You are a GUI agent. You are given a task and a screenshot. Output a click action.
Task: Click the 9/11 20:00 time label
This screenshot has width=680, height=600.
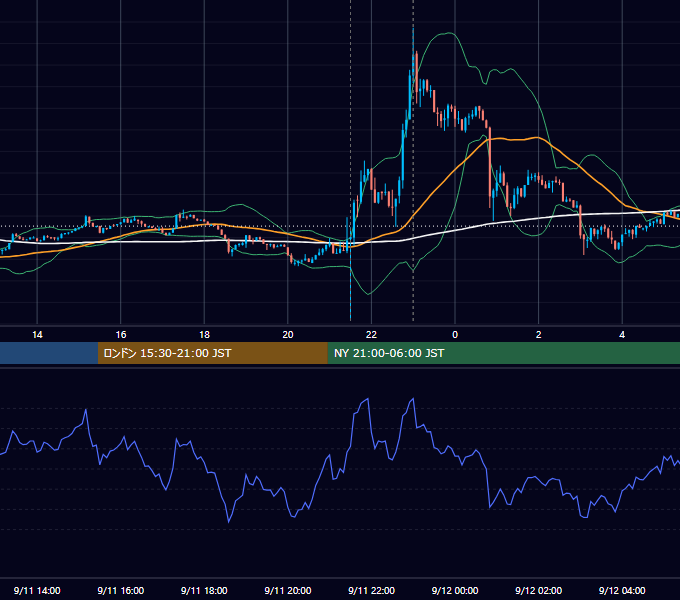tap(288, 590)
